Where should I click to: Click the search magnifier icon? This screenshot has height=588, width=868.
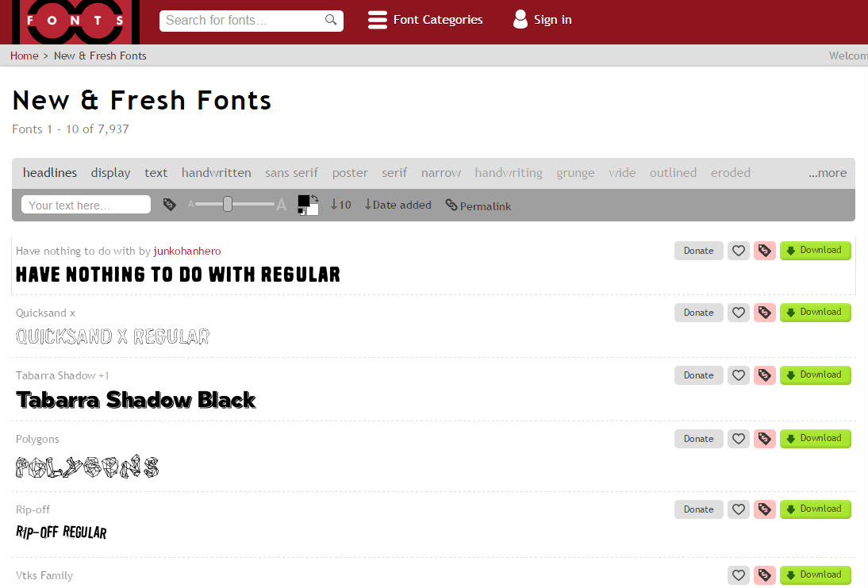pyautogui.click(x=331, y=20)
